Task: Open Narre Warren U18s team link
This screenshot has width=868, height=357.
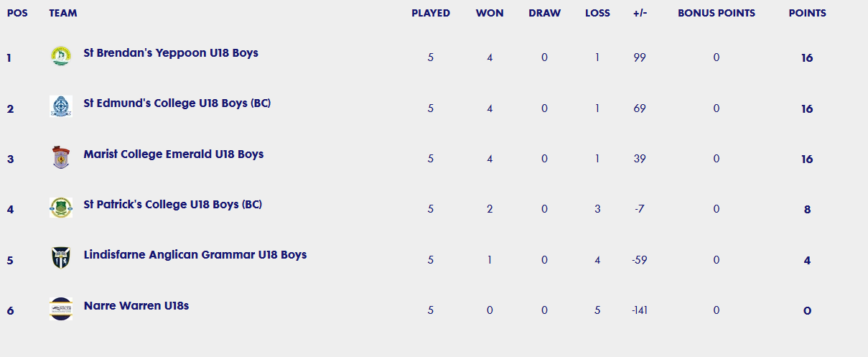Action: click(x=136, y=306)
